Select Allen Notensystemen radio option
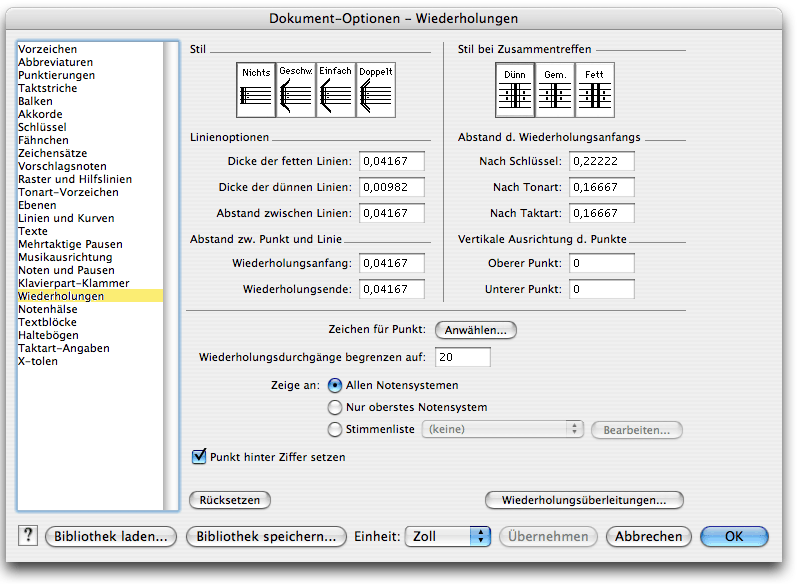 335,385
